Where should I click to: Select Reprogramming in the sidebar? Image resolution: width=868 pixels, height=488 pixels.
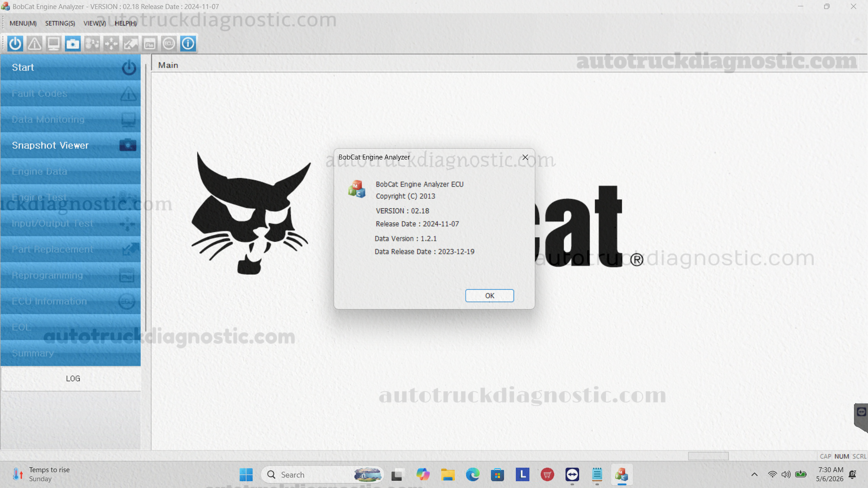(x=71, y=275)
